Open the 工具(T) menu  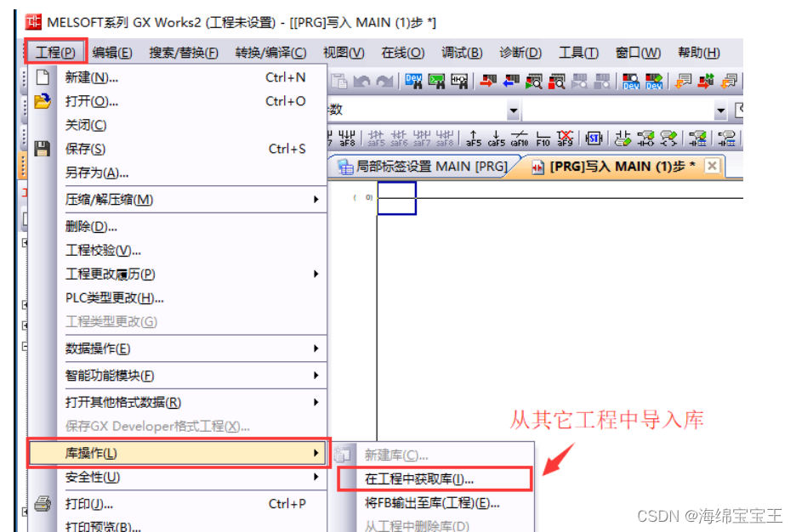tap(579, 52)
